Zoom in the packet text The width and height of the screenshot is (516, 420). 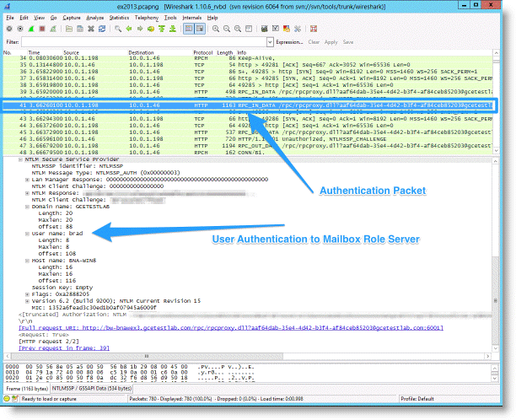coord(216,29)
